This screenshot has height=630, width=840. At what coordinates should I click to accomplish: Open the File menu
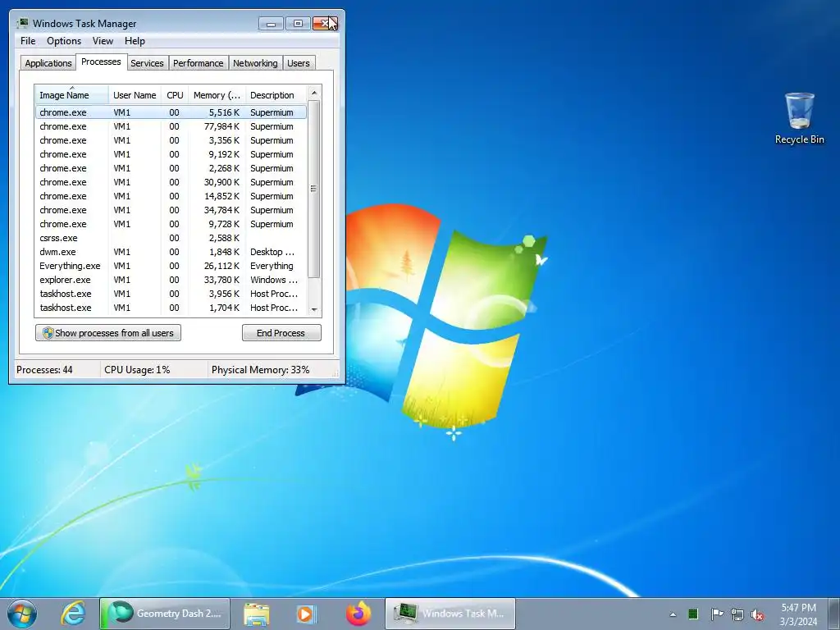point(28,41)
